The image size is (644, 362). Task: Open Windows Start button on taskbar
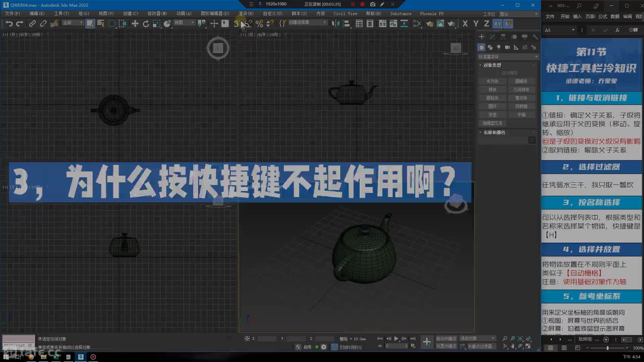pyautogui.click(x=6, y=357)
